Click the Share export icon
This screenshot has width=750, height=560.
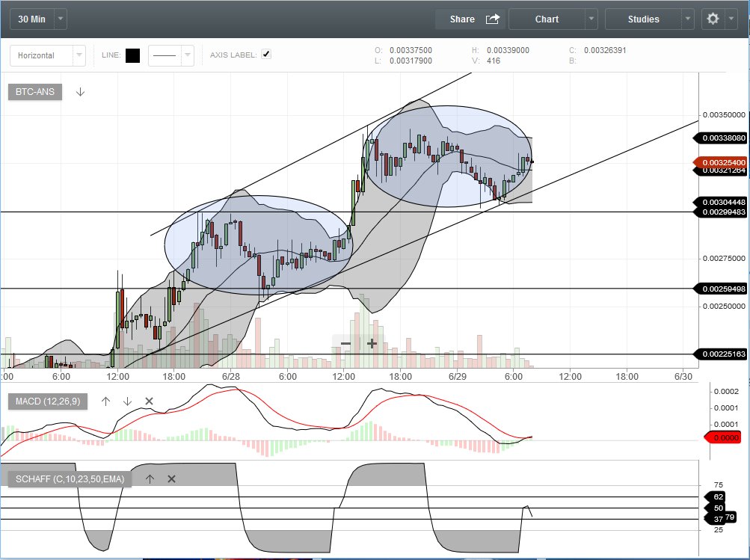click(x=492, y=19)
